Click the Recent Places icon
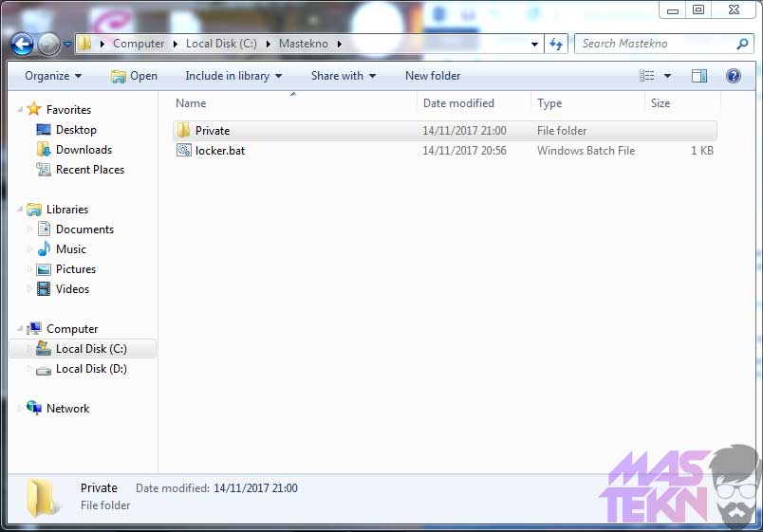Screen dimensions: 763x532 [x=44, y=169]
